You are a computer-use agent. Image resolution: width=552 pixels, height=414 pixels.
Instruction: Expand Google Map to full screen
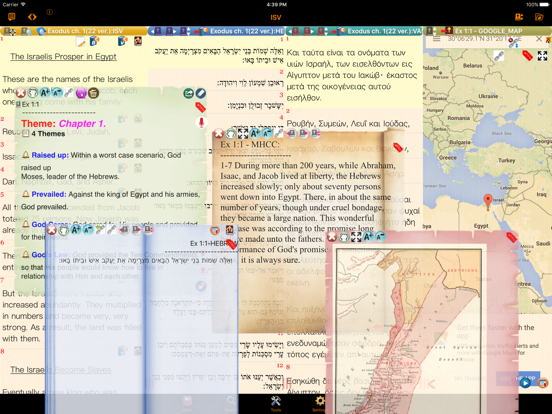[542, 55]
